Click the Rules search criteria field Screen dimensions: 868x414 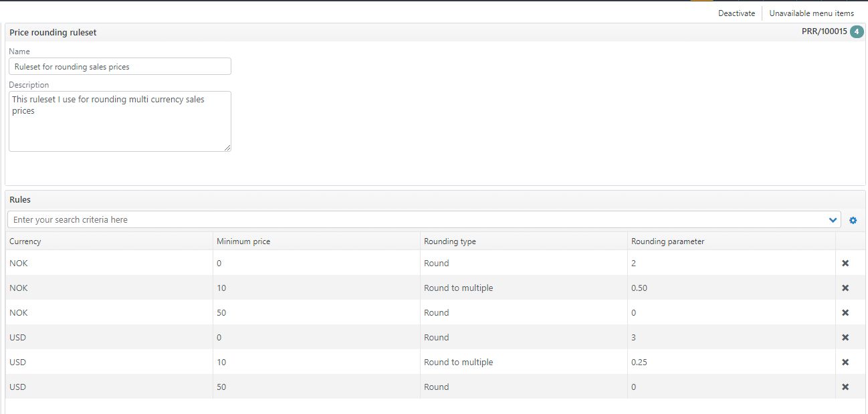pos(415,220)
